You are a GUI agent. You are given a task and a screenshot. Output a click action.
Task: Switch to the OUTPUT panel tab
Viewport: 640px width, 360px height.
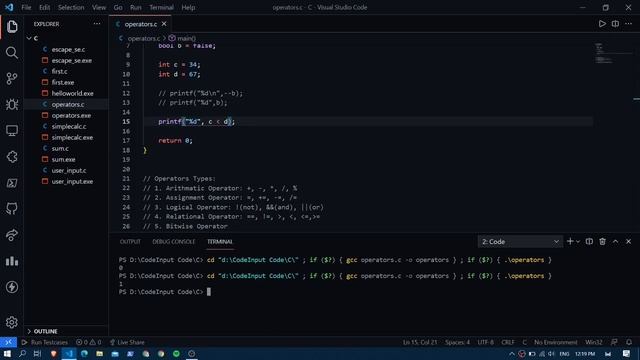[x=130, y=242]
